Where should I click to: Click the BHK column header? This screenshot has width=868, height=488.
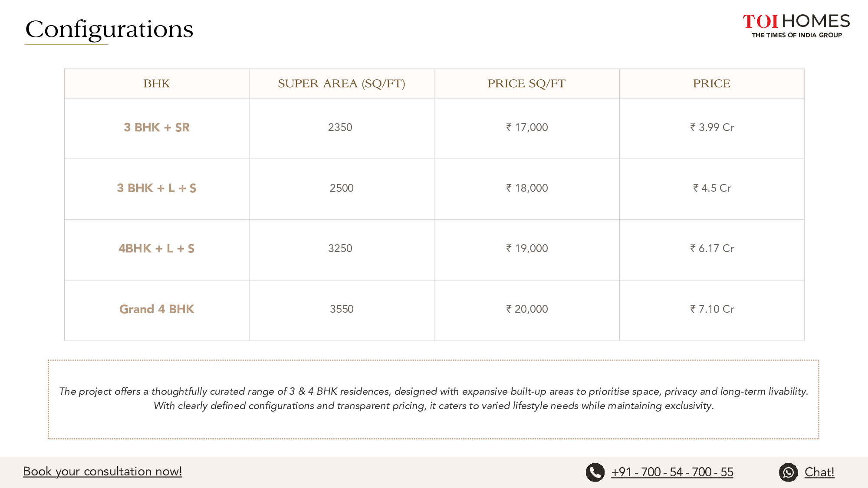(157, 83)
